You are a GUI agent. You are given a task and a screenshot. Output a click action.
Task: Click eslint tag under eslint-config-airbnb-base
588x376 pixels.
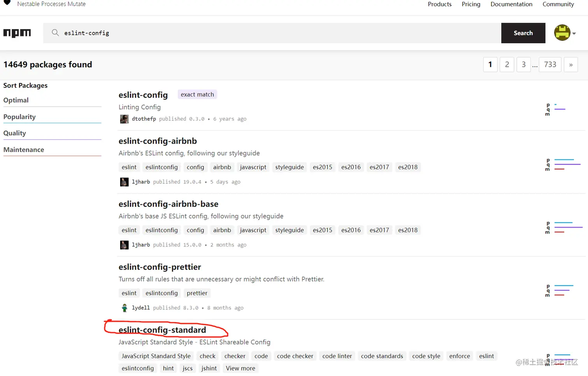click(x=129, y=230)
